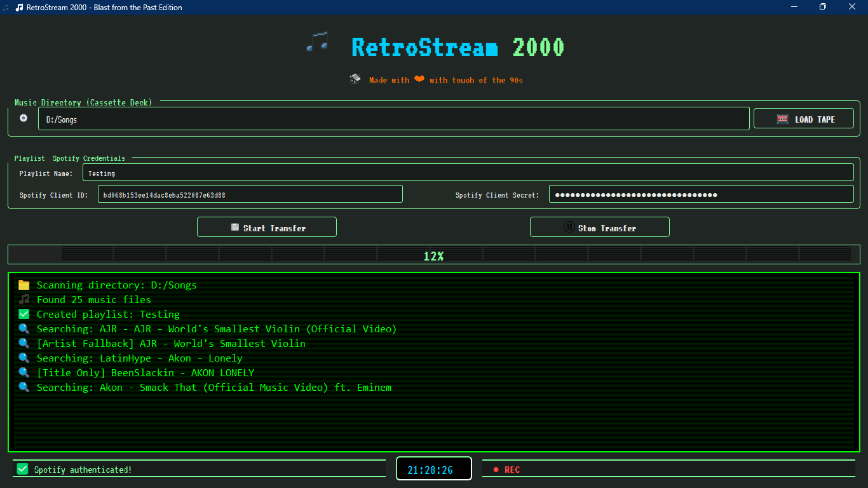Click the Stop Transfer button

(600, 227)
